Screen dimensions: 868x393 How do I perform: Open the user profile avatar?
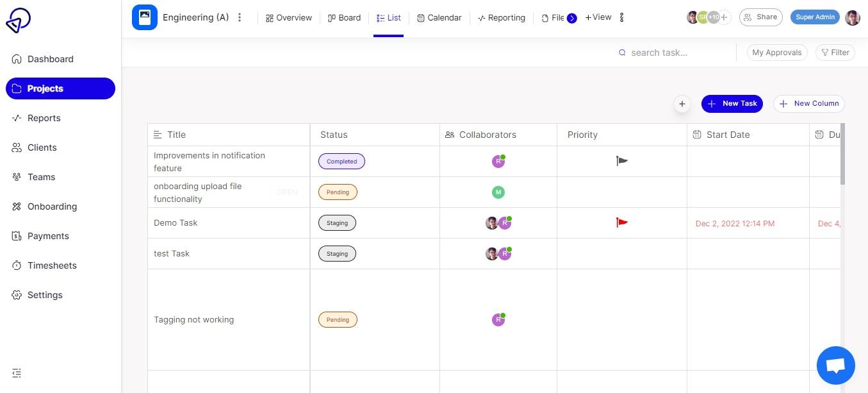[852, 17]
